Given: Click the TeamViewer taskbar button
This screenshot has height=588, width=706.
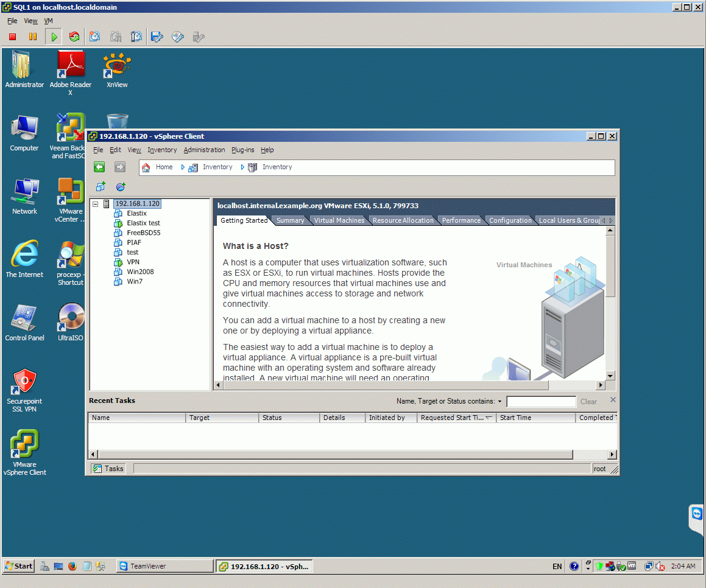Looking at the screenshot, I should 165,566.
